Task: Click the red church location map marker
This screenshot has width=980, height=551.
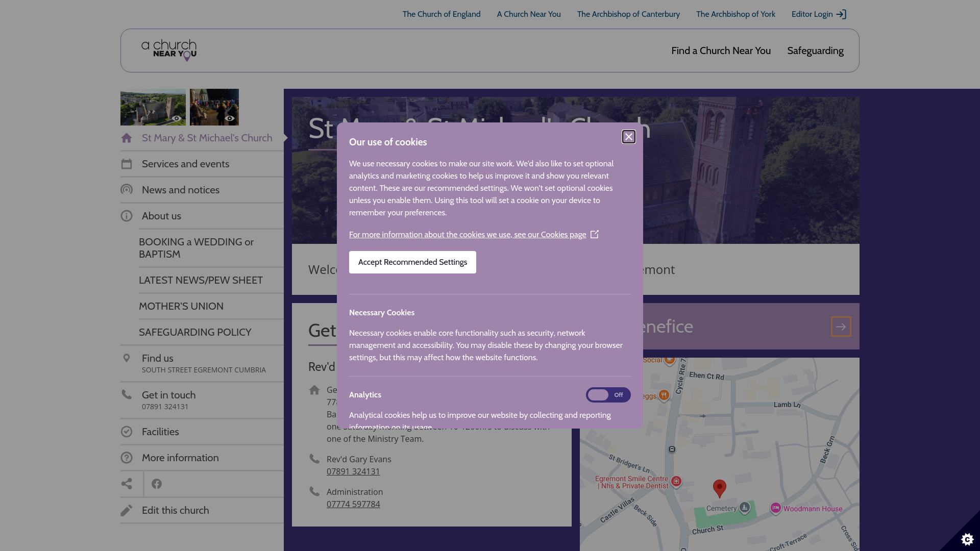Action: (x=720, y=488)
